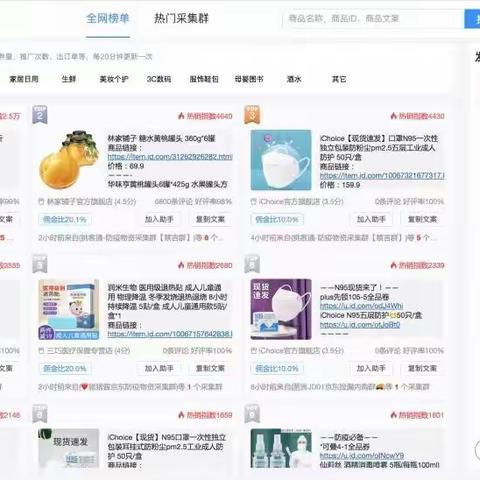
Task: Click 加入助手 on iChoice 口罩N95 card
Action: (x=371, y=219)
